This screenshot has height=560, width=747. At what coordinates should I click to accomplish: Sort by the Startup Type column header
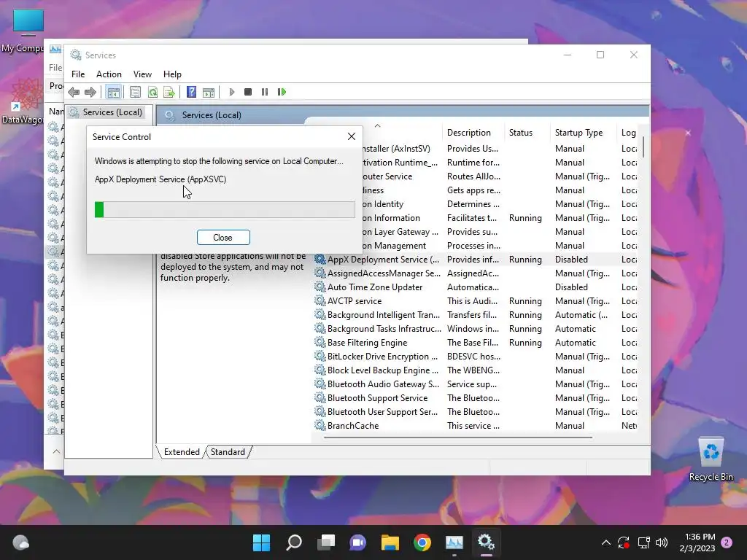578,133
